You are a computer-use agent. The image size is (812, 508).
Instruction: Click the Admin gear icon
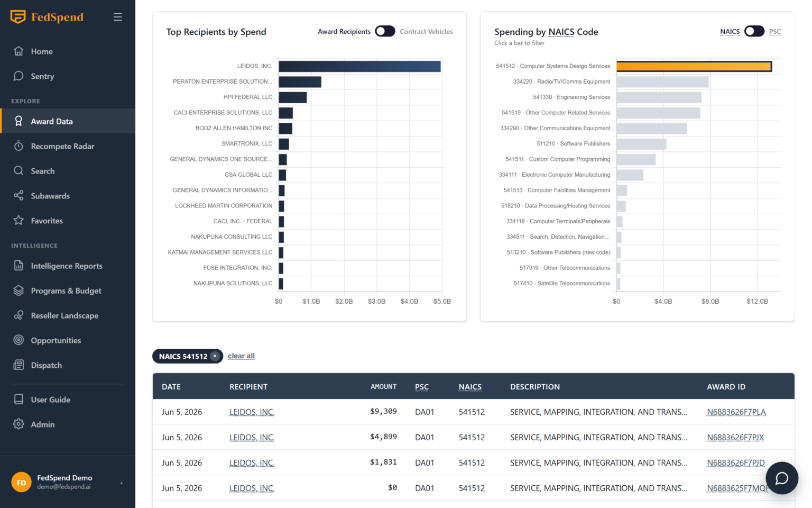[19, 424]
